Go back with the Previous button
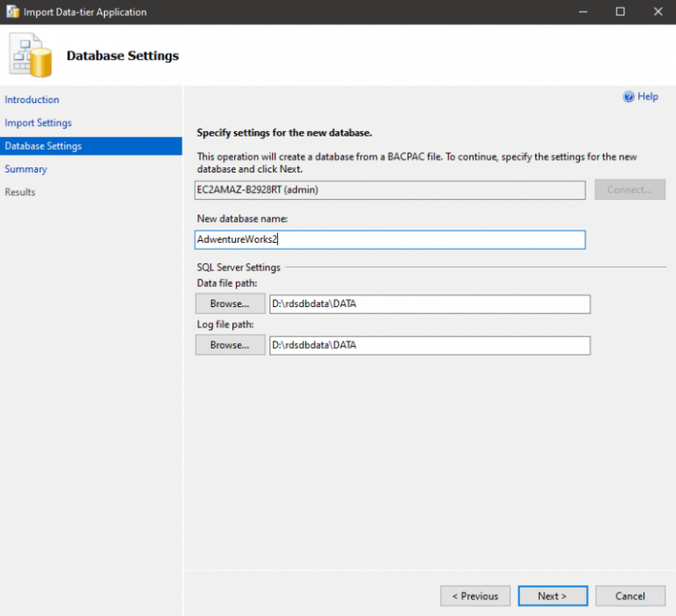Screen dimensions: 676x616 [474, 596]
